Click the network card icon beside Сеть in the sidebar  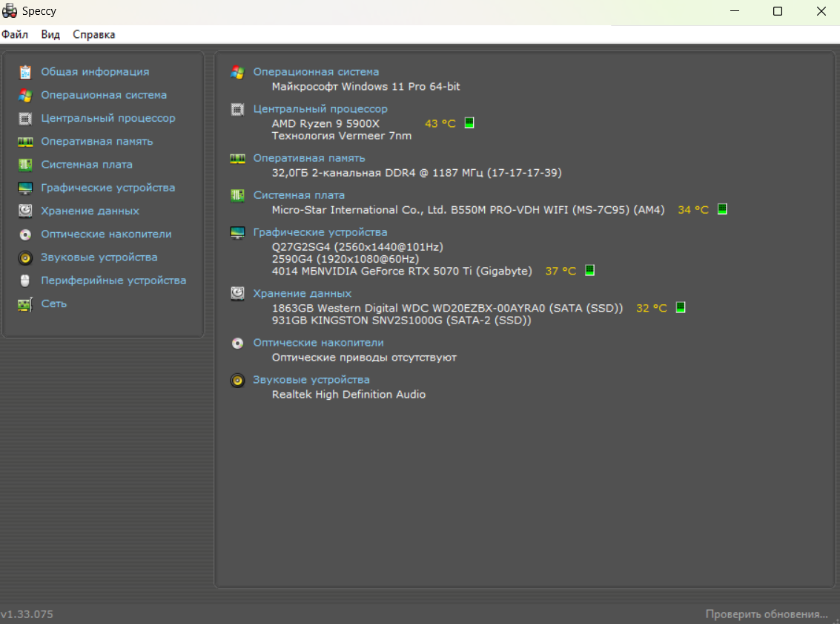[25, 304]
